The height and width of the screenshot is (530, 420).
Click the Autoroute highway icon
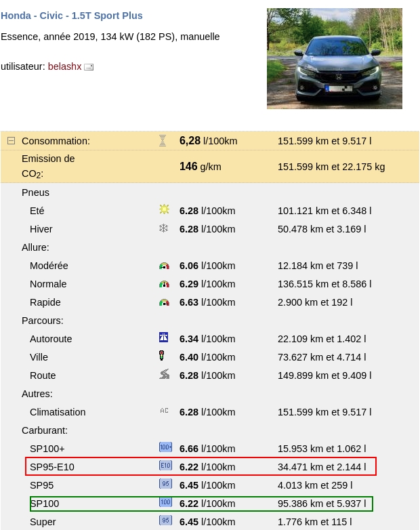click(164, 338)
